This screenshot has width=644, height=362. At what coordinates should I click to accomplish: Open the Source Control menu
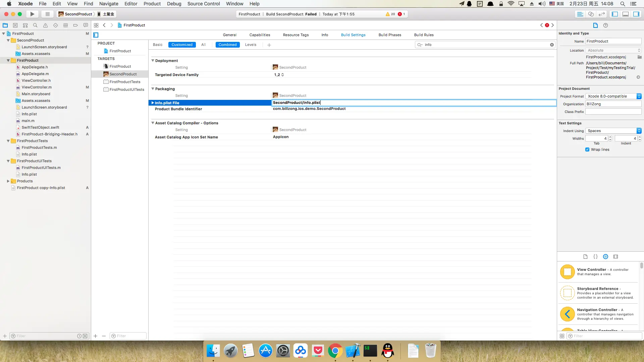click(204, 4)
